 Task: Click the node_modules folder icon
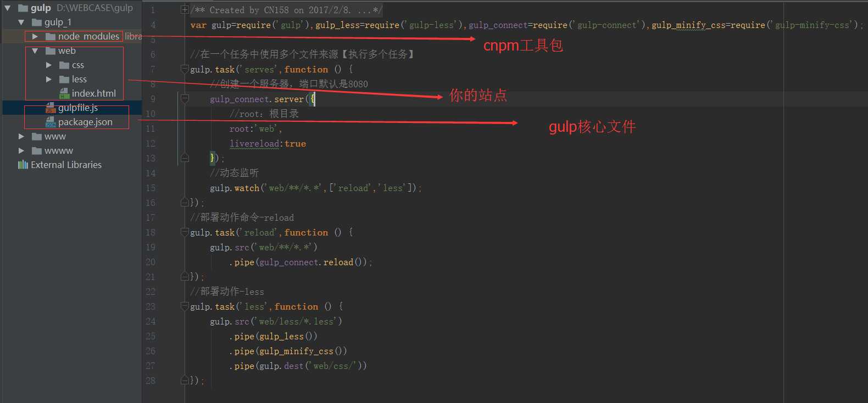[51, 37]
